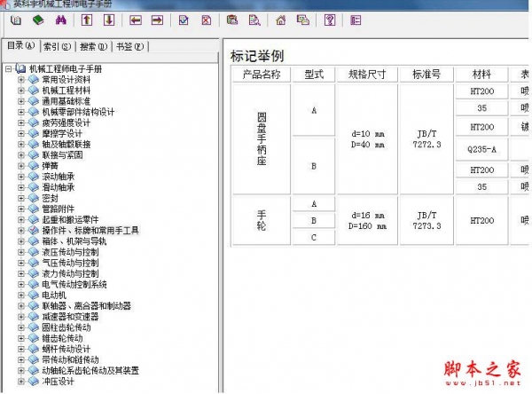Image resolution: width=532 pixels, height=394 pixels.
Task: Click the page with red X icon
Action: pos(207,20)
